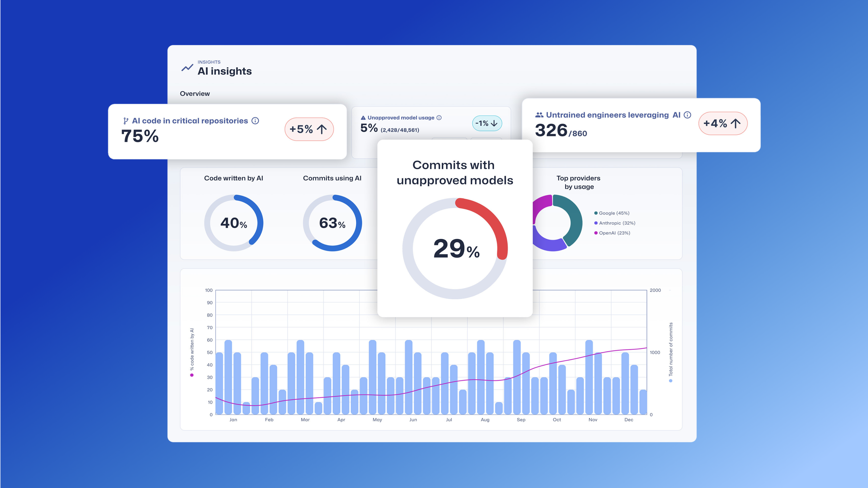Select the Overview section label
This screenshot has width=868, height=488.
pos(195,94)
